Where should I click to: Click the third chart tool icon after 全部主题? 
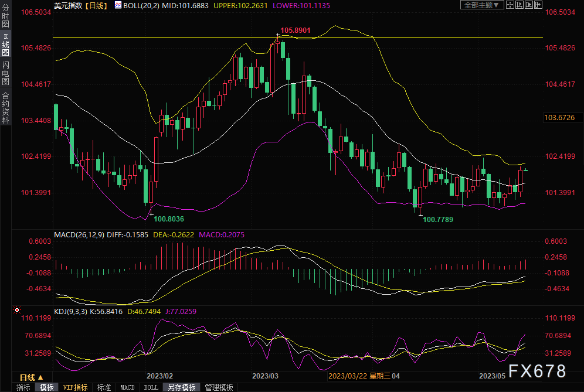click(x=528, y=5)
